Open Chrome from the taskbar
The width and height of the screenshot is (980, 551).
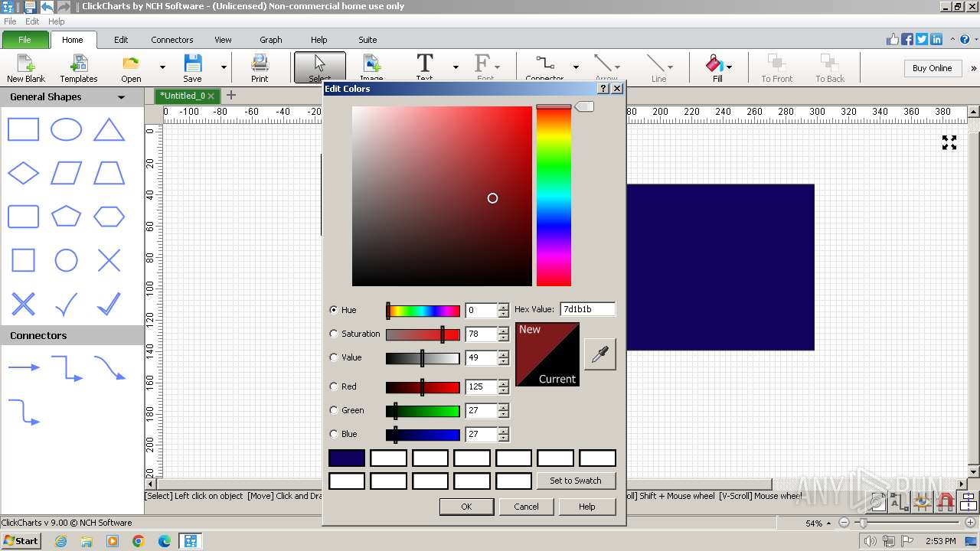point(139,541)
